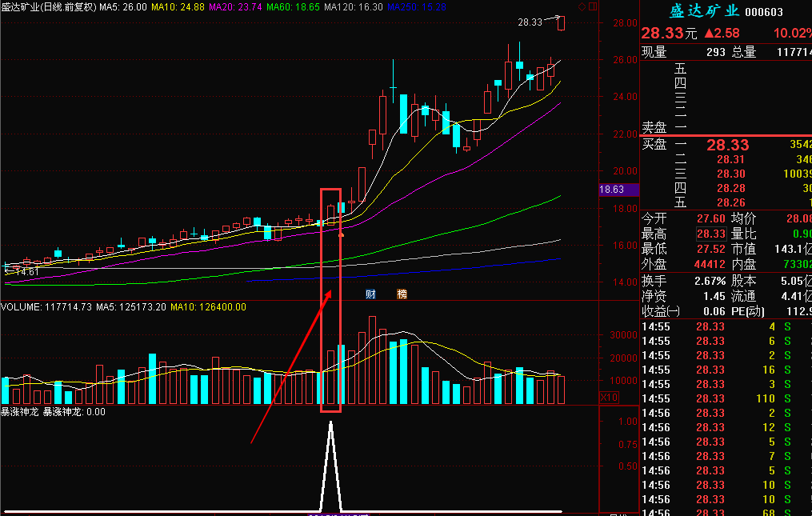Click the MA250 indicator label
The image size is (812, 516).
coord(416,7)
